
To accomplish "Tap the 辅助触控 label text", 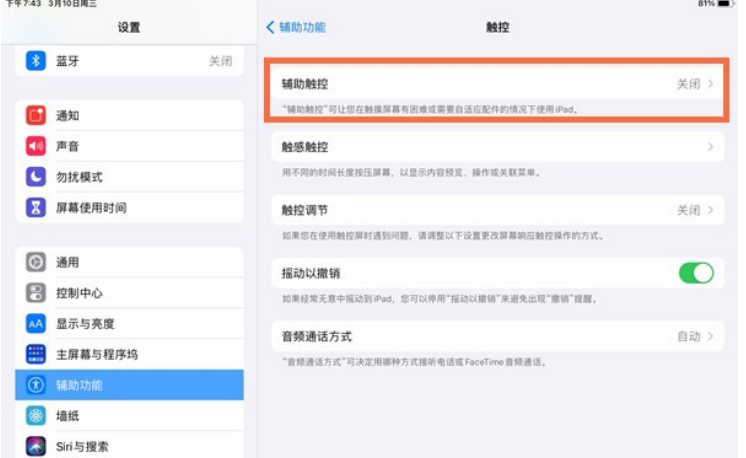I will 305,84.
